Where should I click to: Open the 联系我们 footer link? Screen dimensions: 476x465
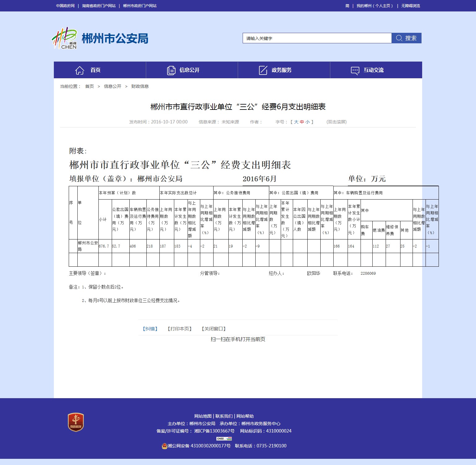click(224, 416)
